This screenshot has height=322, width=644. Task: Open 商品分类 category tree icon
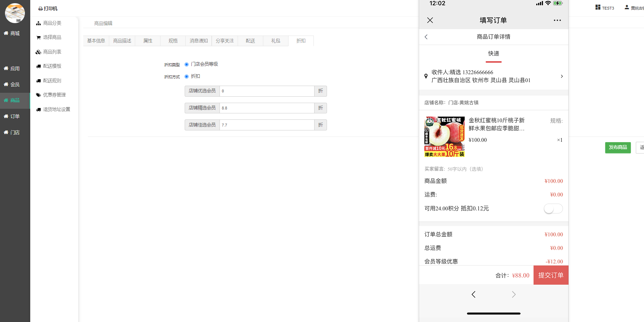[x=38, y=23]
